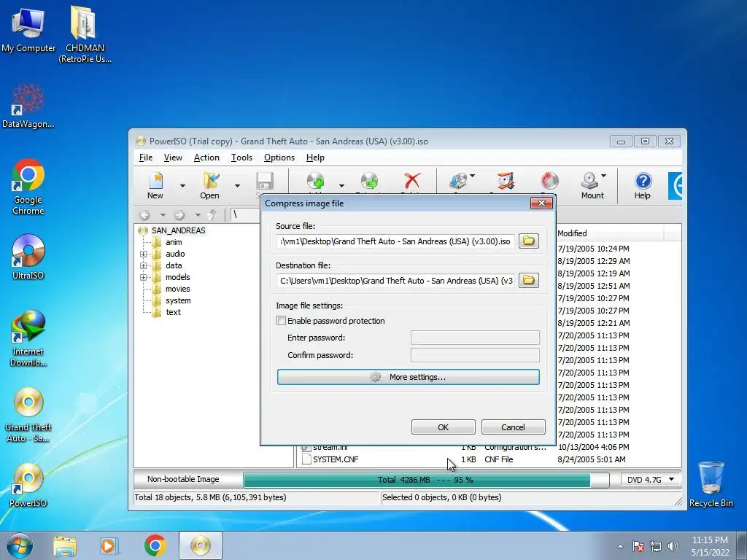The image size is (747, 560).
Task: Select the SAN_ANDREAS root tree node
Action: (178, 230)
